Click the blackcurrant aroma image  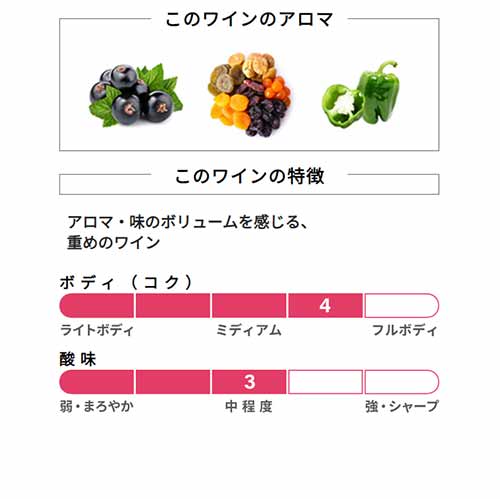coord(136,95)
